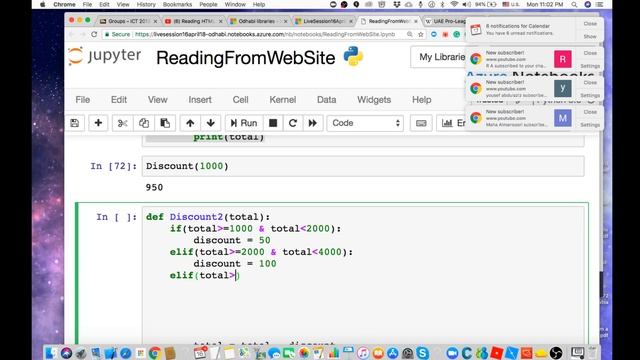Bookmark page with star icon
Image resolution: width=640 pixels, height=360 pixels.
pyautogui.click(x=421, y=34)
